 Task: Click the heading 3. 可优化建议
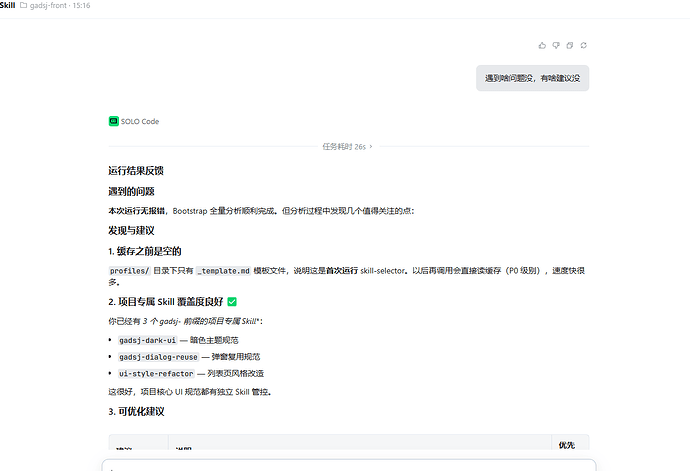[136, 412]
